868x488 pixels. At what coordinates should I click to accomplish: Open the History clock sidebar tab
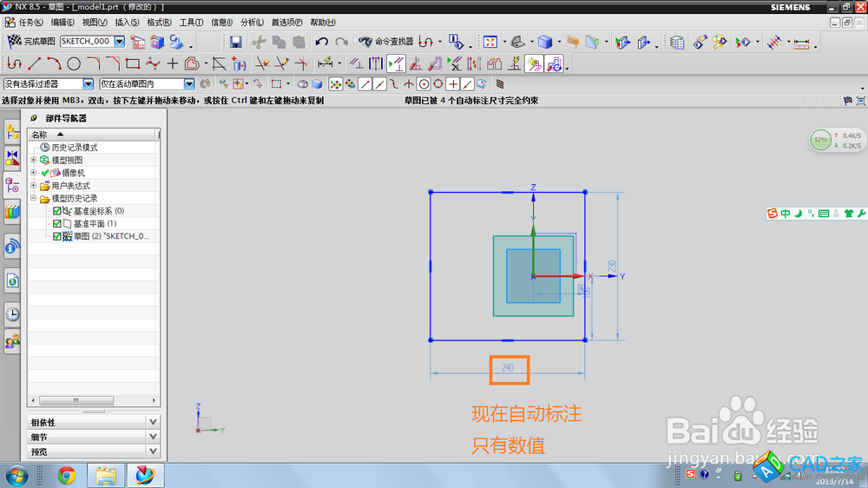tap(12, 314)
